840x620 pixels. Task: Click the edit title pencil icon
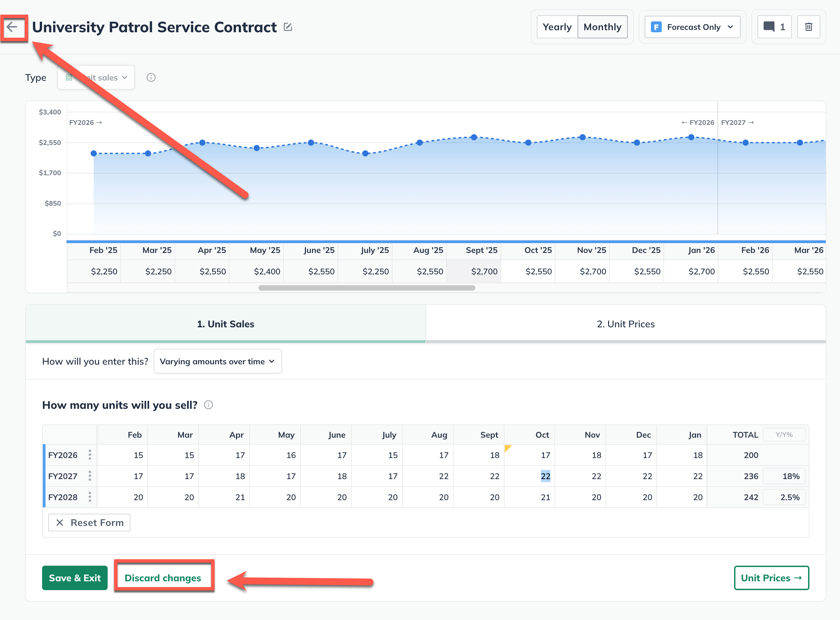coord(288,27)
